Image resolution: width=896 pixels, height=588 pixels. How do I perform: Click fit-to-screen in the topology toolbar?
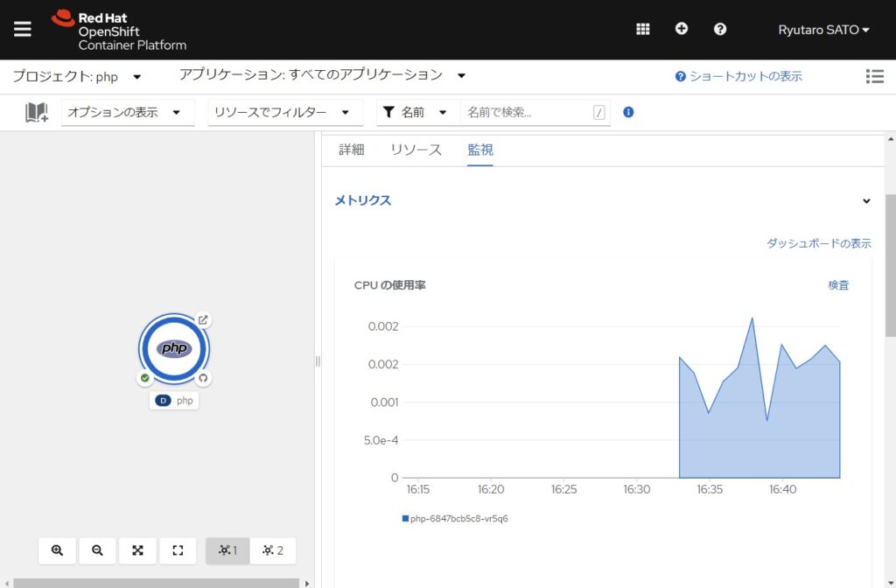[137, 550]
